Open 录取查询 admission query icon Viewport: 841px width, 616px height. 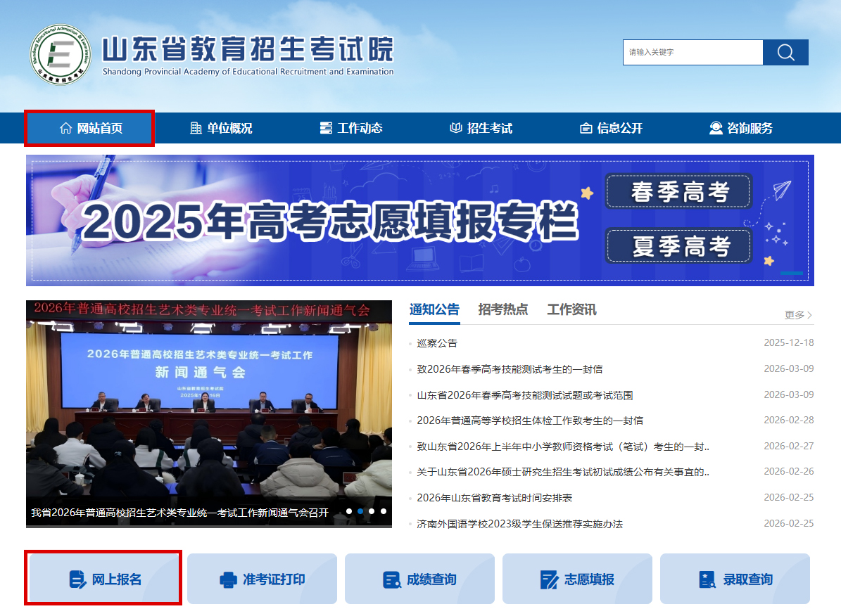(707, 579)
